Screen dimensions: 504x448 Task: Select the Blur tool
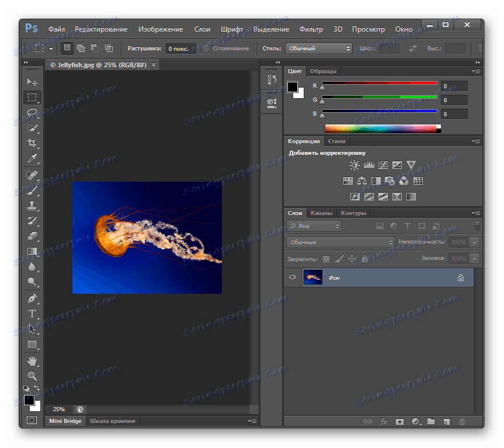[32, 266]
